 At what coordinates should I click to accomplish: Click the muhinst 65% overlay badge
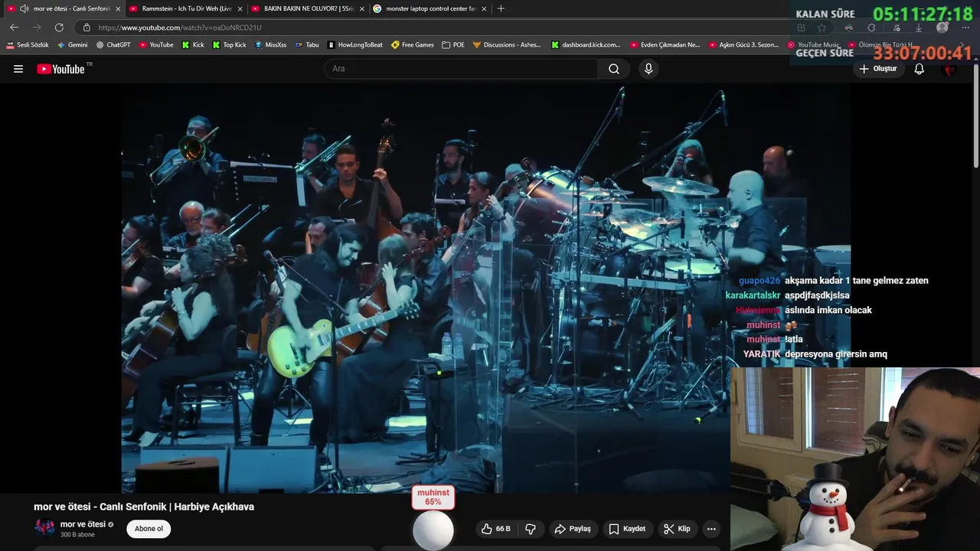pos(433,497)
